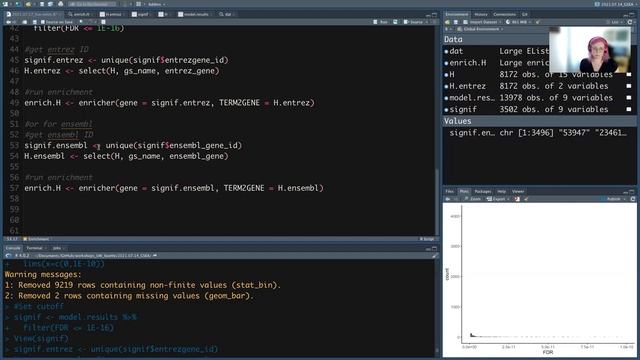Click the re-run previous code icon
Screen dimensions: 640x360
coord(395,22)
